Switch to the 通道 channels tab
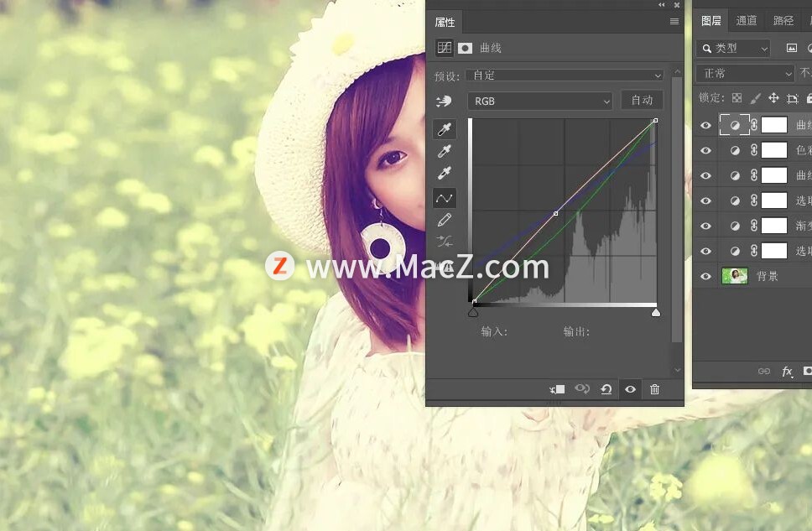 pos(747,21)
